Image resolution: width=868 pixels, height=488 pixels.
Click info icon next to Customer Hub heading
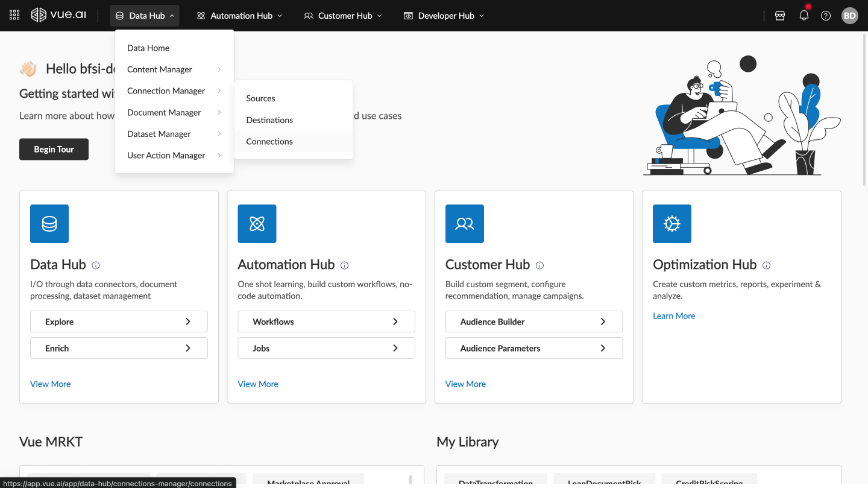click(539, 265)
